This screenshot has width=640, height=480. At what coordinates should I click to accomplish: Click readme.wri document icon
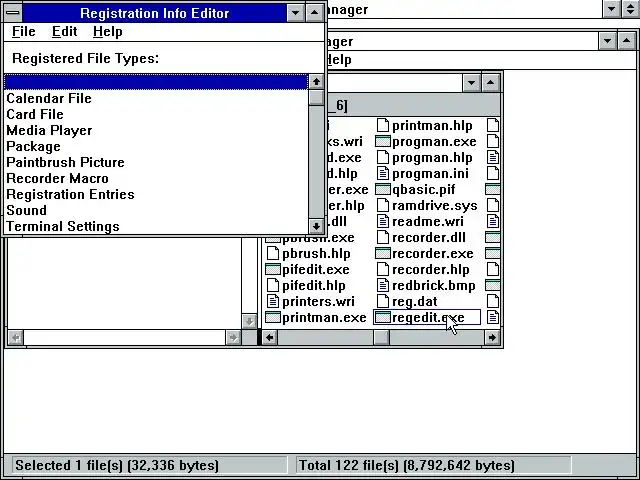[x=382, y=221]
